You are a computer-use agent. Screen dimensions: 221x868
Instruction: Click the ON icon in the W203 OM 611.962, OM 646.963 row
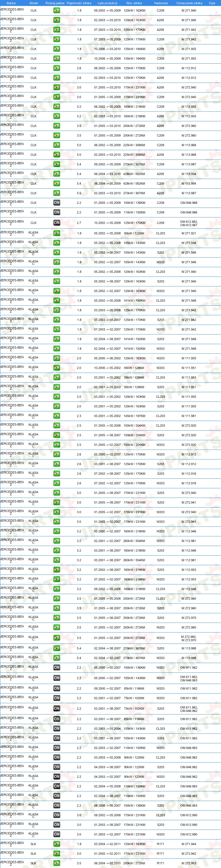tap(57, 678)
